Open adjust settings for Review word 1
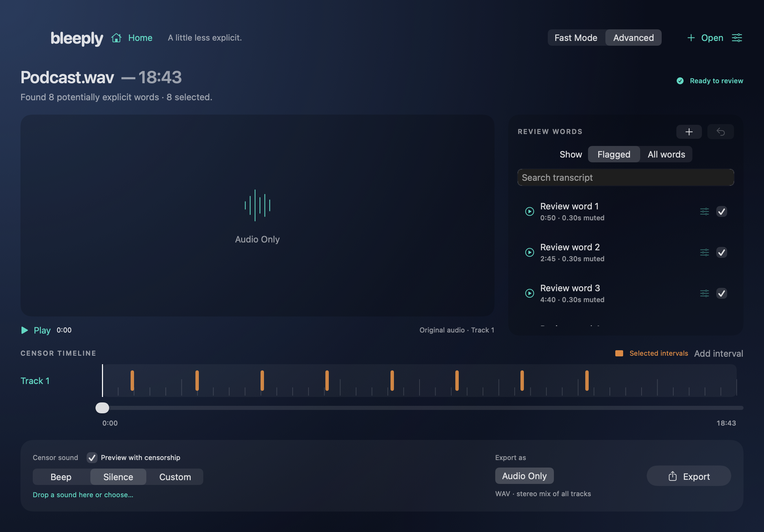 point(704,211)
